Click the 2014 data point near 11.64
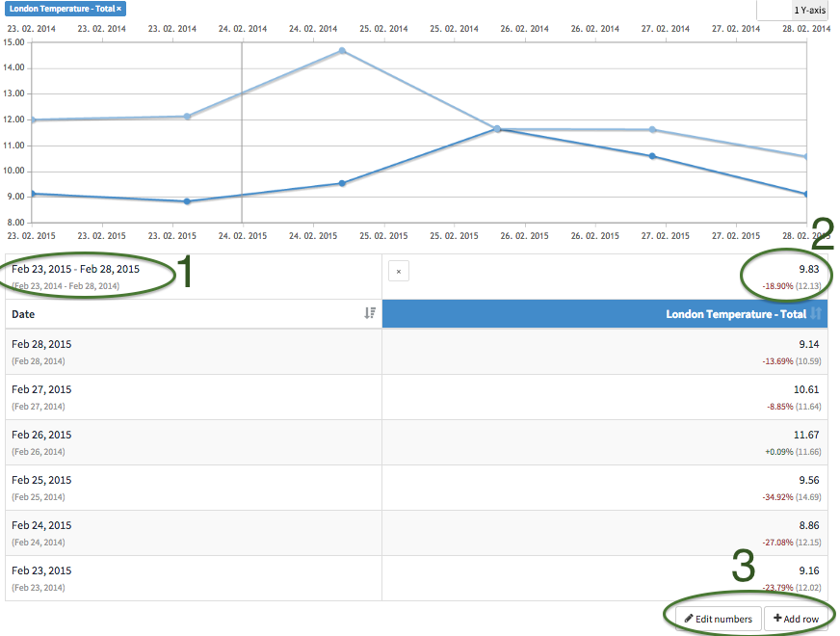This screenshot has height=636, width=840. (652, 130)
